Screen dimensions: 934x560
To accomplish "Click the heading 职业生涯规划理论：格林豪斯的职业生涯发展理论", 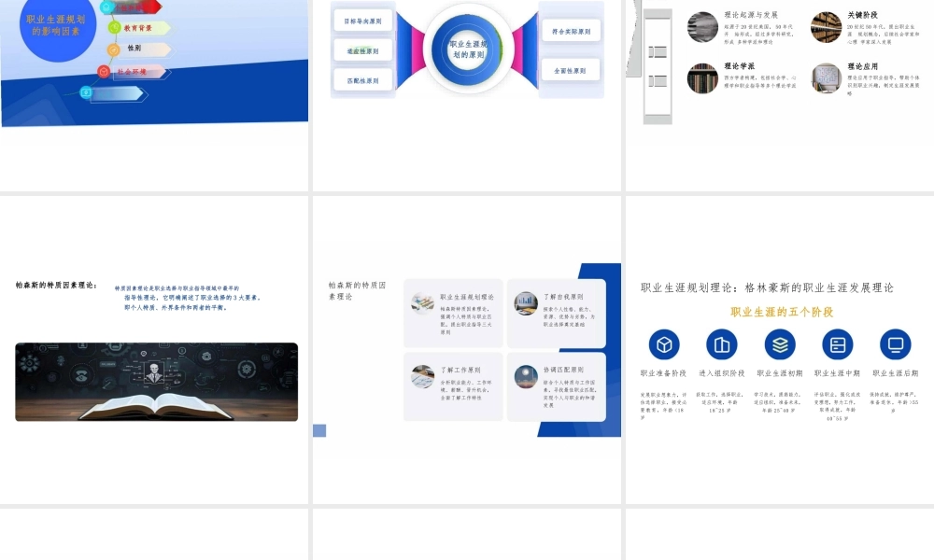I will point(767,287).
